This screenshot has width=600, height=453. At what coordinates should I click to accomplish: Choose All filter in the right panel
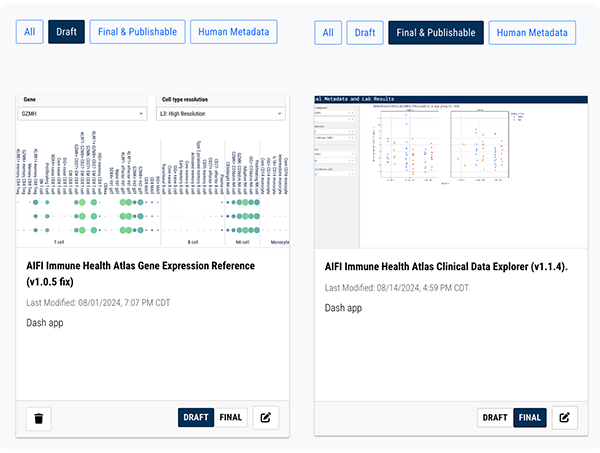pyautogui.click(x=327, y=32)
